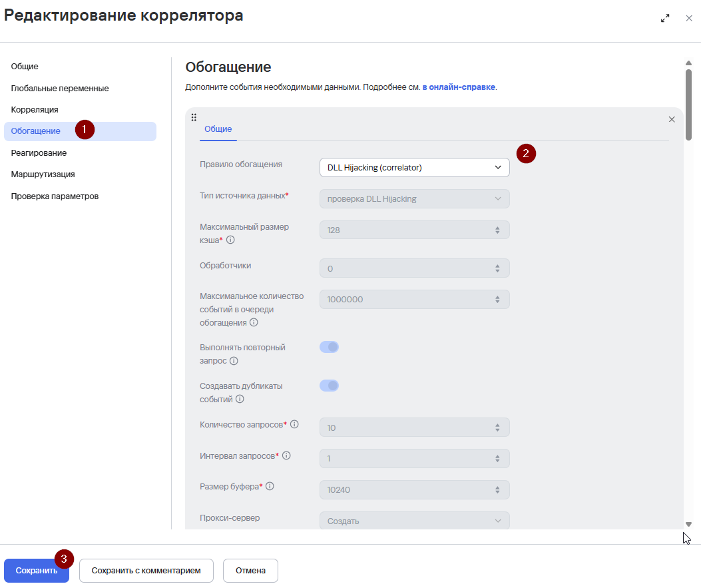Show info icon for очереди обогащения
This screenshot has width=701, height=588.
254,322
